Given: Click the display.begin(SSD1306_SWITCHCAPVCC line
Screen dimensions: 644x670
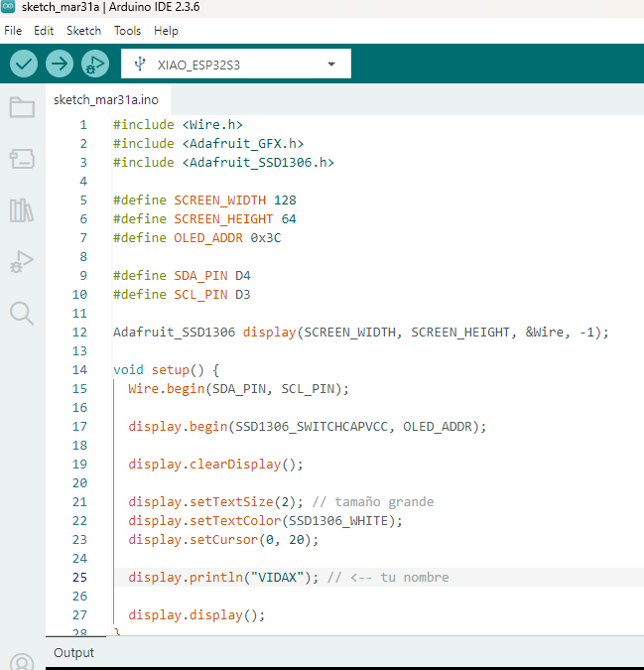Looking at the screenshot, I should [x=307, y=427].
